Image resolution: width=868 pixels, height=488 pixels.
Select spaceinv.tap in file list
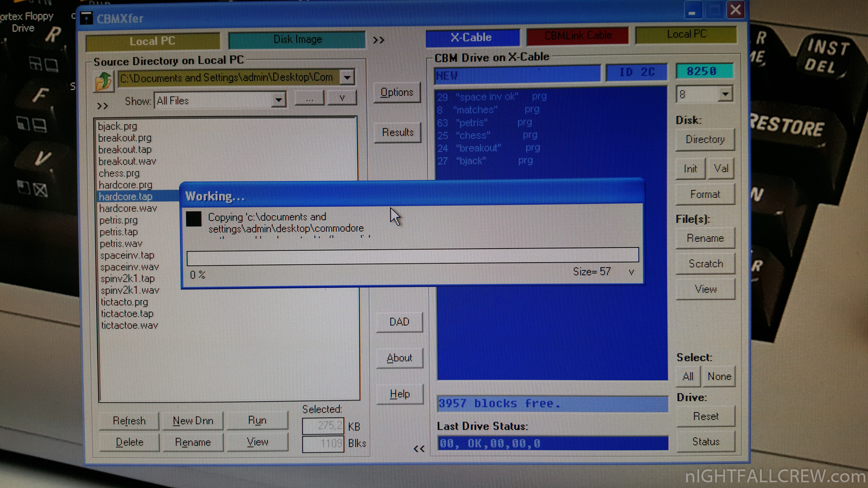point(127,255)
